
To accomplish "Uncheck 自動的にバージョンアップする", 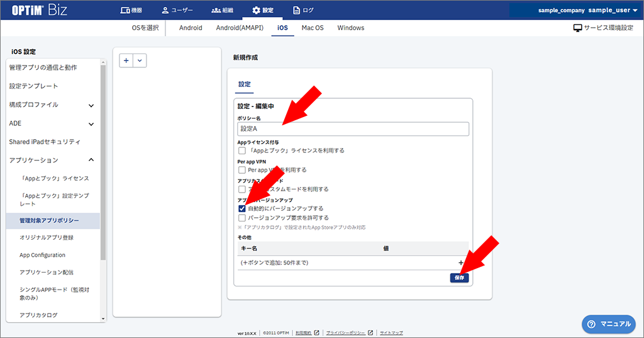I will pyautogui.click(x=242, y=208).
